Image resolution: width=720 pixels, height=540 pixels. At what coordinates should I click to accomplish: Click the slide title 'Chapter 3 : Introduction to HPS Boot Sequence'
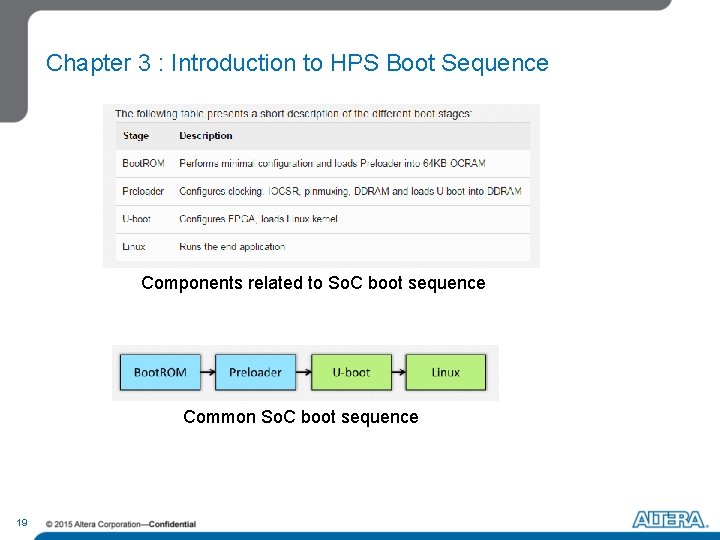coord(297,63)
